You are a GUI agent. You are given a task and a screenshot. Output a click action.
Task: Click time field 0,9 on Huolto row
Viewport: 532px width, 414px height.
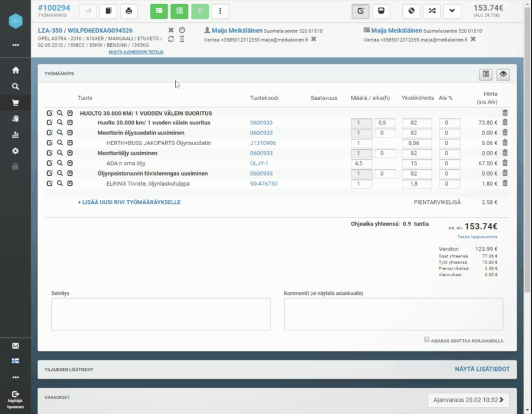[385, 123]
